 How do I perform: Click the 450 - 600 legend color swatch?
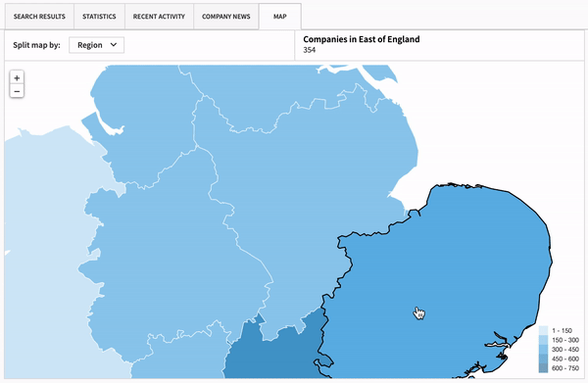pyautogui.click(x=543, y=359)
